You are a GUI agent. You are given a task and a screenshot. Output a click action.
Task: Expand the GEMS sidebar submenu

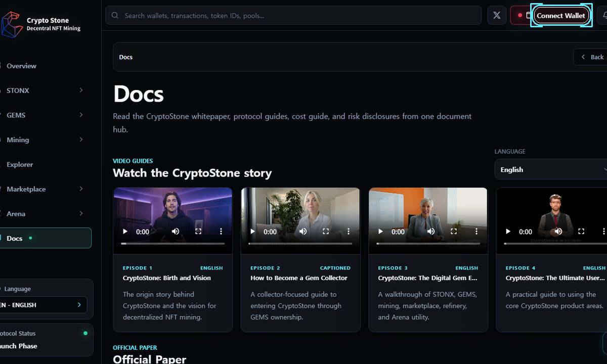81,115
